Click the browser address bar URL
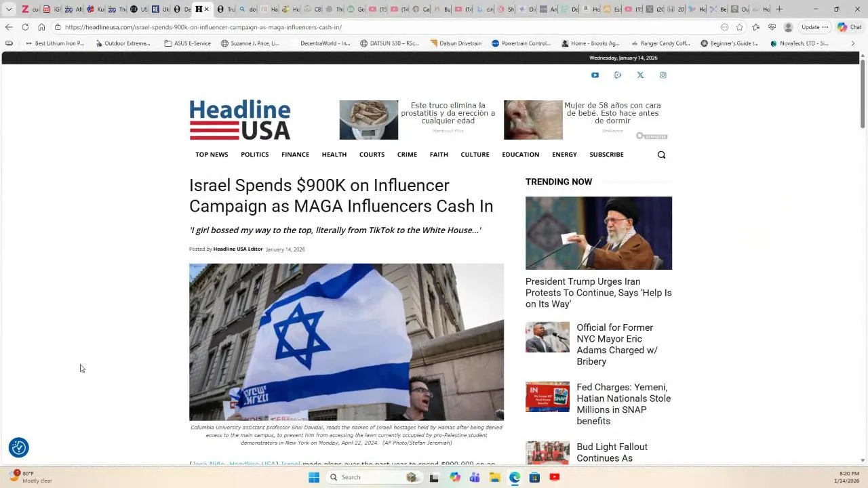Viewport: 868px width, 488px height. [203, 27]
